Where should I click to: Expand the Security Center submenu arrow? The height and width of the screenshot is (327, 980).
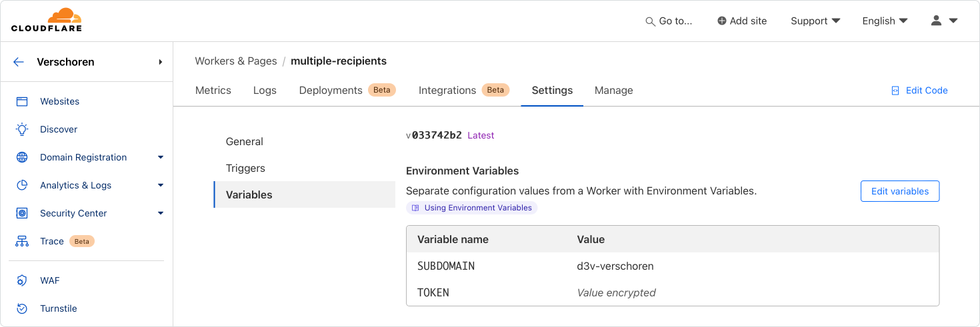click(x=161, y=213)
